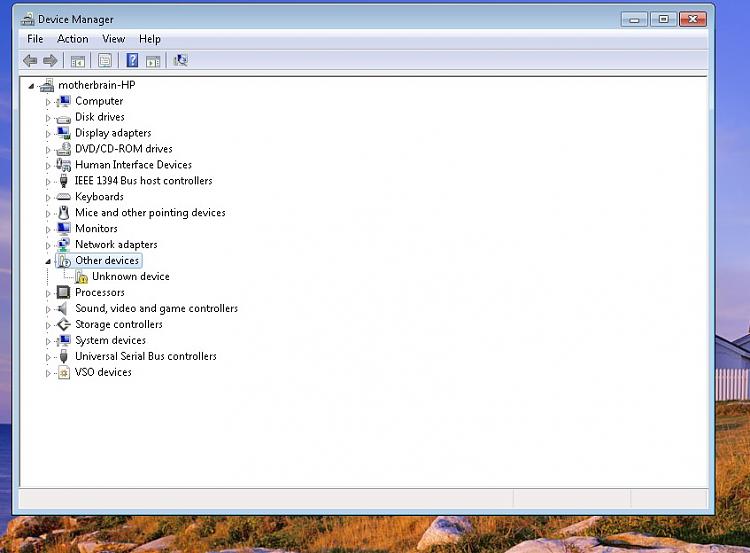Open the File menu
The height and width of the screenshot is (553, 750).
[x=35, y=39]
